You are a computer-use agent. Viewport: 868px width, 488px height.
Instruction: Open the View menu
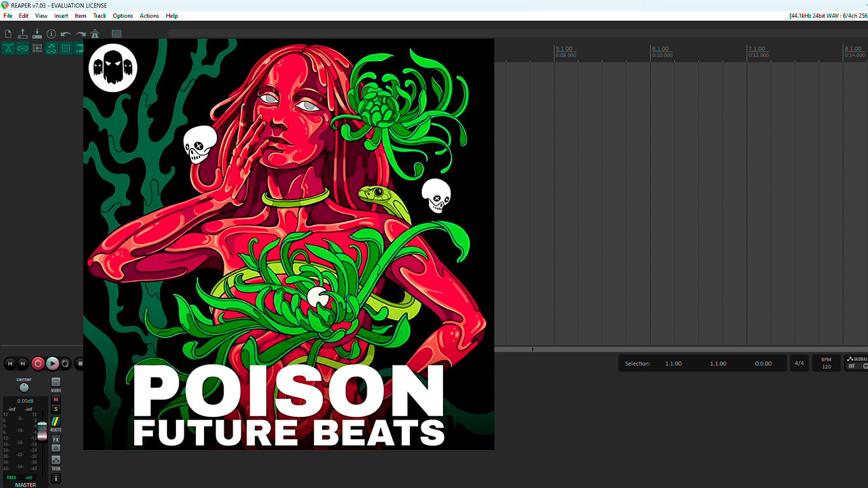point(41,16)
